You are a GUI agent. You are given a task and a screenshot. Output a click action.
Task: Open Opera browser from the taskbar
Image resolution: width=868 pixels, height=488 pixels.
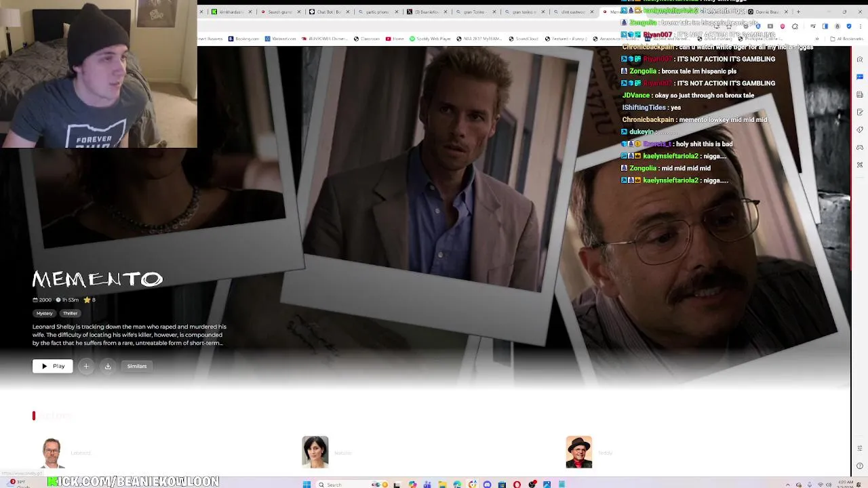point(517,485)
